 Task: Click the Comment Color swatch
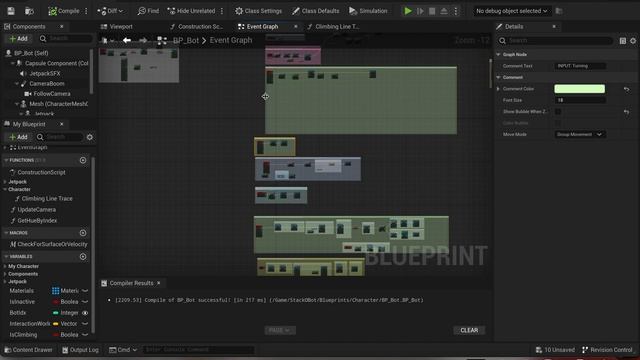pyautogui.click(x=580, y=89)
